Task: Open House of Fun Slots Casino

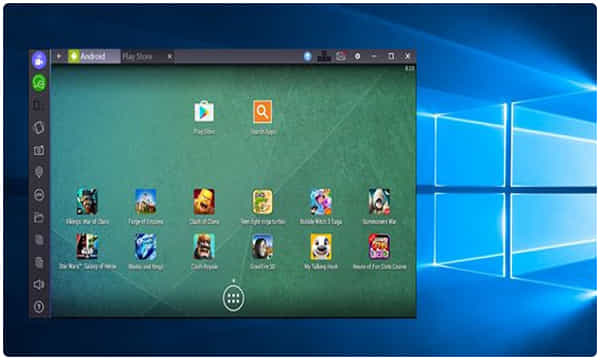Action: (379, 247)
